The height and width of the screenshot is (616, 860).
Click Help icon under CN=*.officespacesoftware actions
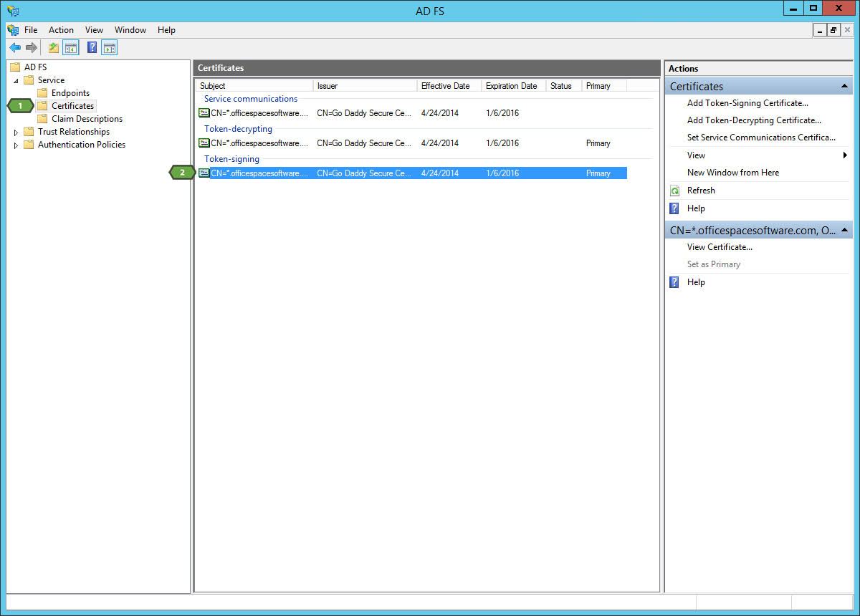(674, 282)
